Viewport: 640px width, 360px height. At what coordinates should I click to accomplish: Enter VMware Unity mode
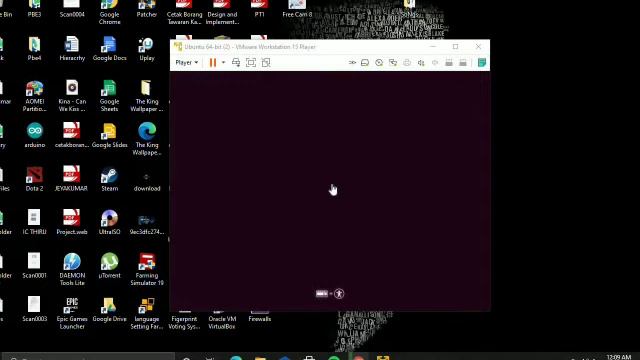tap(266, 62)
